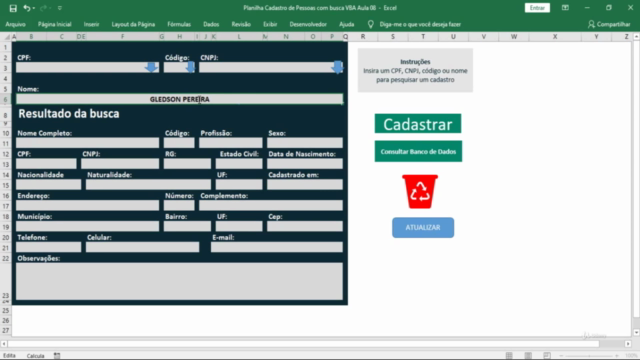Screen dimensions: 640x360
Task: Select the Nacionalidade field
Action: pos(49,184)
